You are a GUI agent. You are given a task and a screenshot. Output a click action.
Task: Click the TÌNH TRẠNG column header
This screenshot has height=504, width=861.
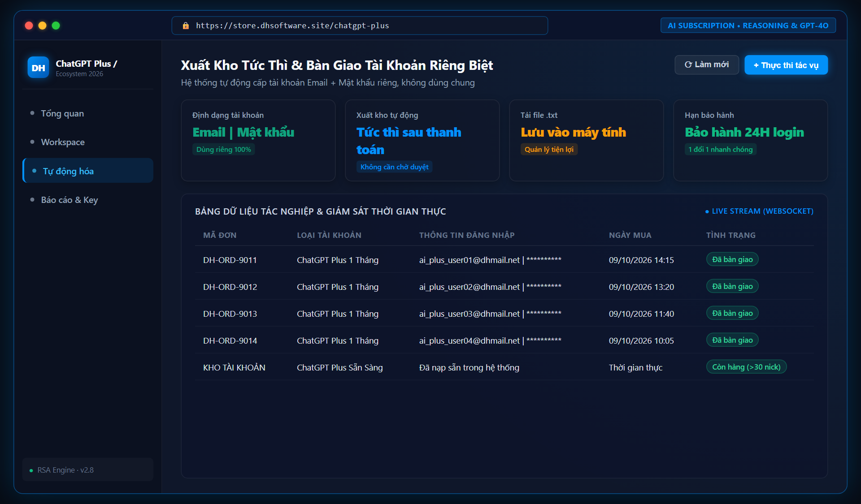(x=731, y=235)
